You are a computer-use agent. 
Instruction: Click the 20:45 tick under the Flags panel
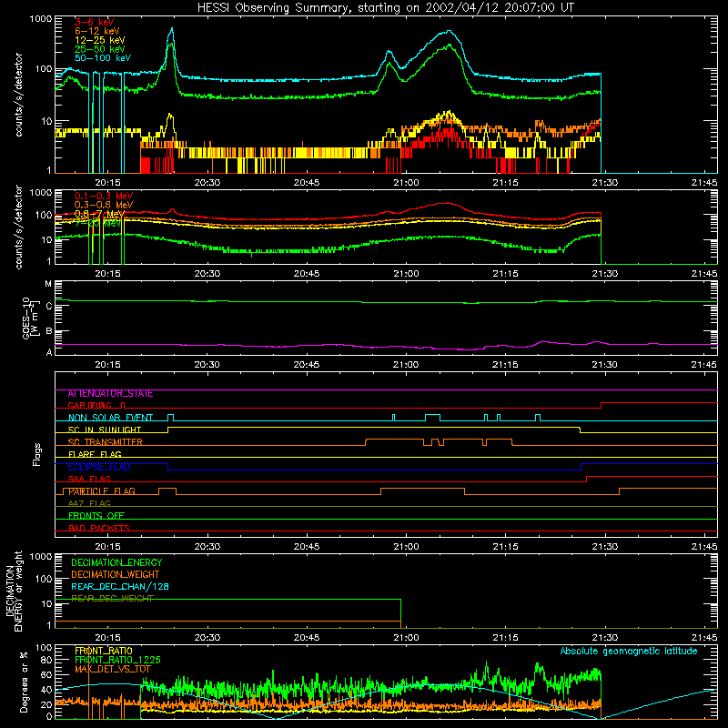coord(307,547)
